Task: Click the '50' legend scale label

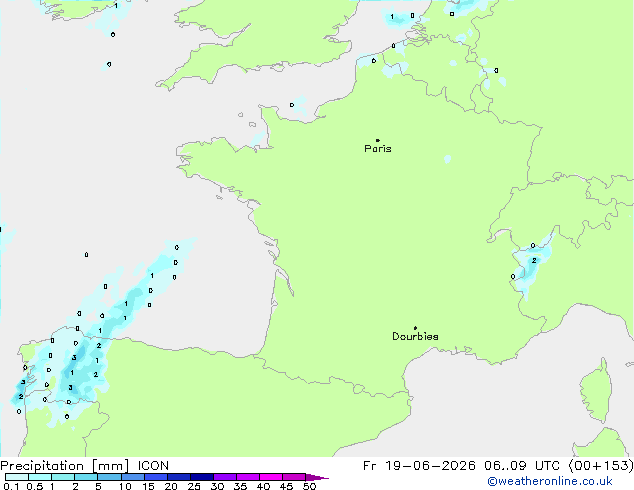Action: point(310,486)
